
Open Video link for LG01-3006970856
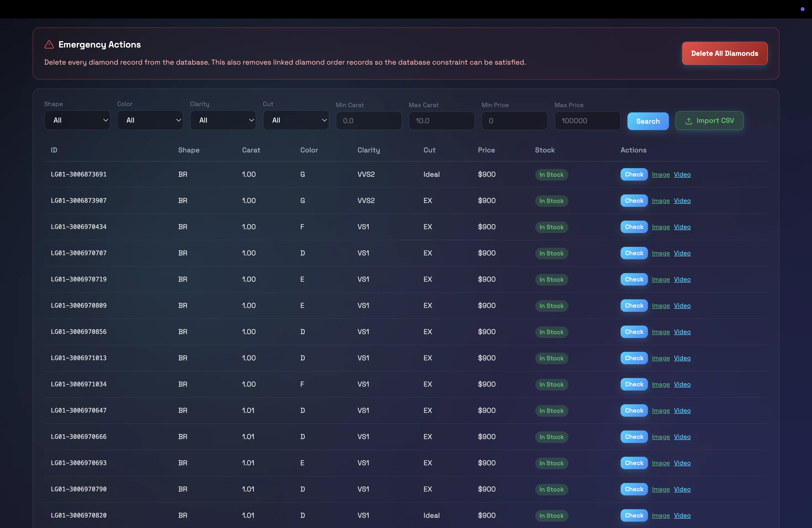[x=682, y=332]
